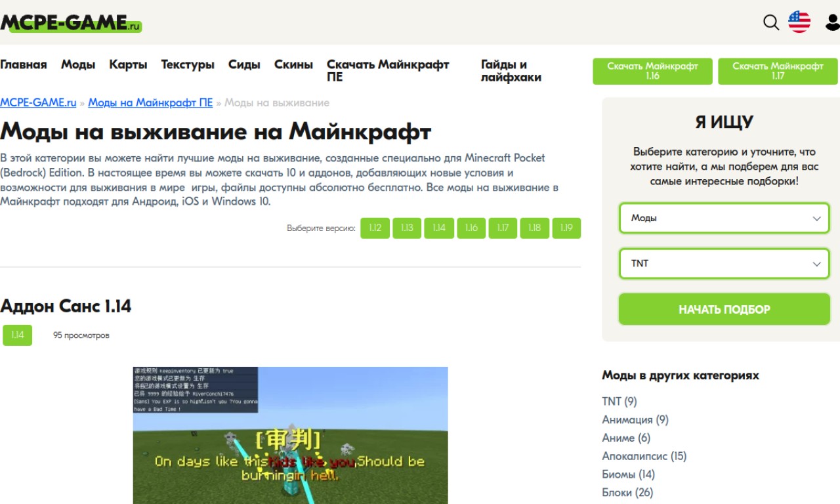
Task: Open the Моды menu item
Action: coord(78,64)
